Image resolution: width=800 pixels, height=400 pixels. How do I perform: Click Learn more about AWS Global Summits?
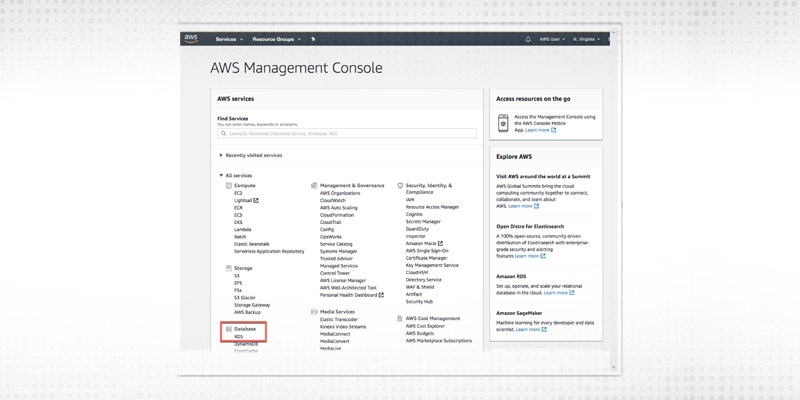click(523, 206)
